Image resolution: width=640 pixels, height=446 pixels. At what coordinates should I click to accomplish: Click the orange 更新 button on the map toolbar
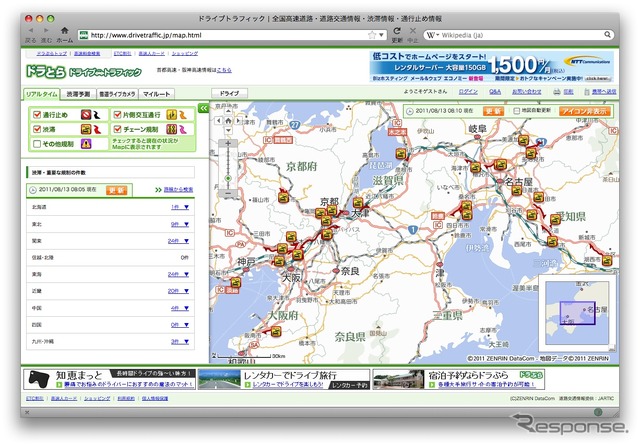pyautogui.click(x=493, y=111)
